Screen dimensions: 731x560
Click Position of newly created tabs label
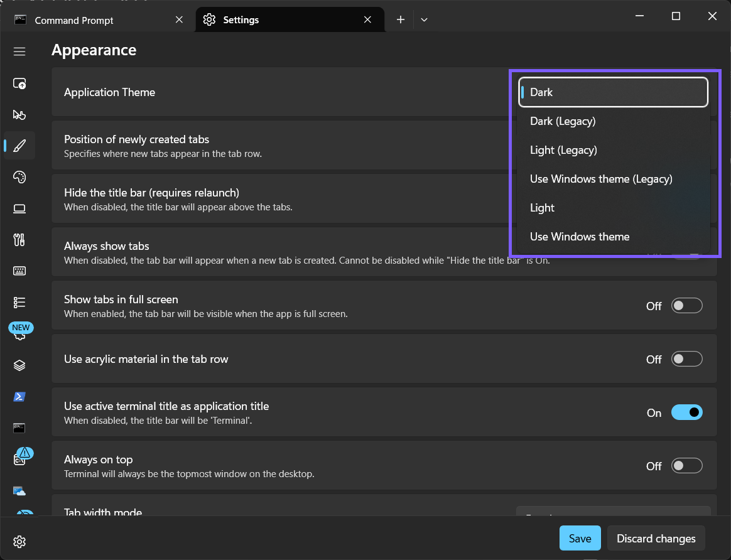tap(137, 139)
